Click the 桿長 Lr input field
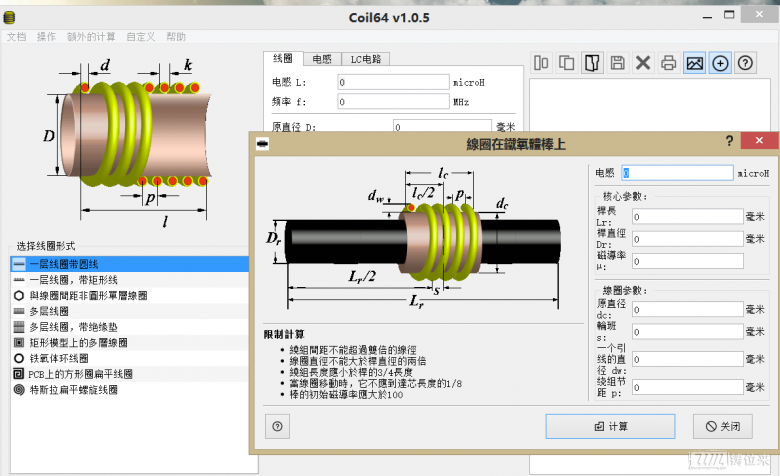Viewport: 780px width, 476px height. pos(688,216)
